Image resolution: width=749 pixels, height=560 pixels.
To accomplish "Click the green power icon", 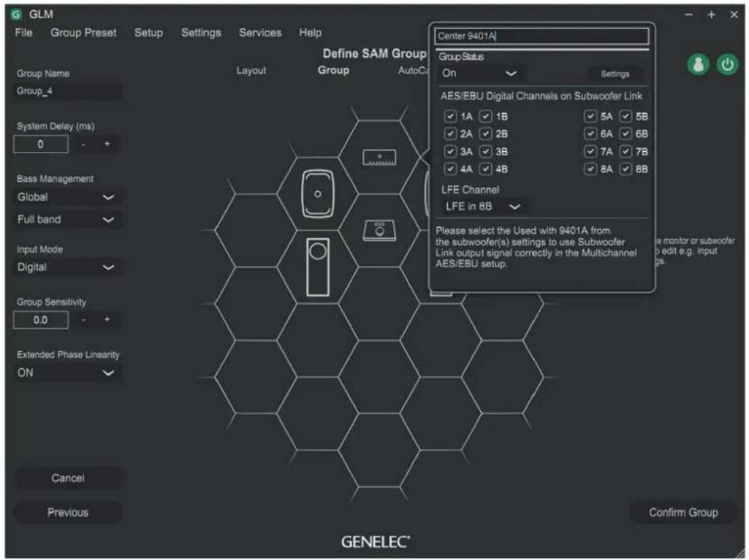I will [x=727, y=64].
